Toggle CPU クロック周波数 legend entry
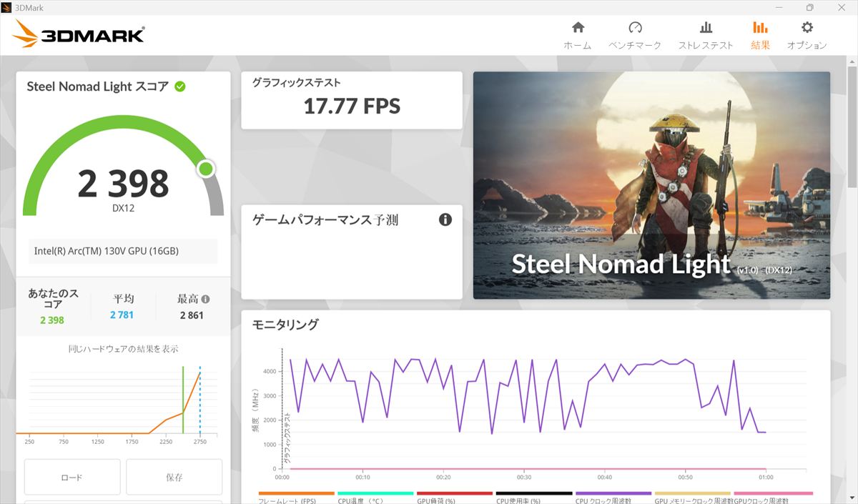 click(x=613, y=498)
